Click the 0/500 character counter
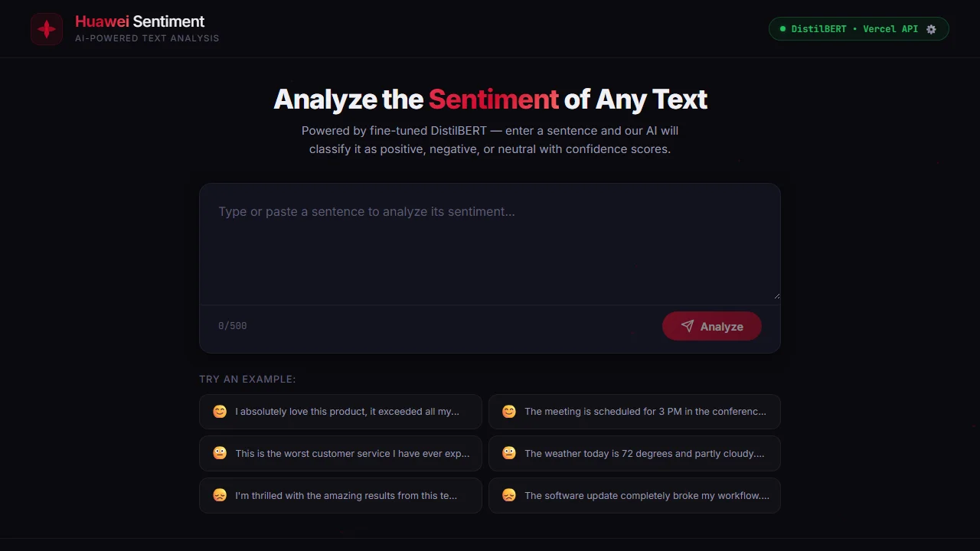 tap(233, 326)
